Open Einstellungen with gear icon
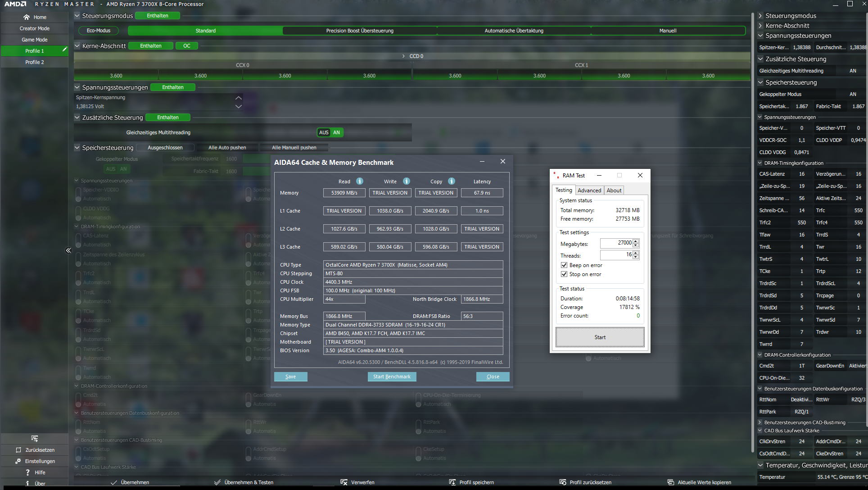 pyautogui.click(x=18, y=461)
